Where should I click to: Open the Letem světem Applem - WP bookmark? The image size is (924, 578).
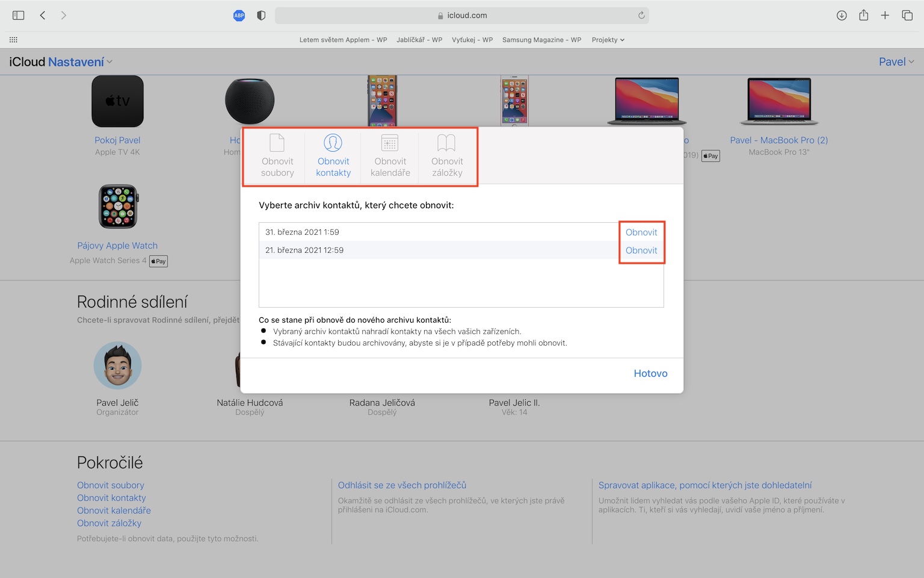click(343, 40)
